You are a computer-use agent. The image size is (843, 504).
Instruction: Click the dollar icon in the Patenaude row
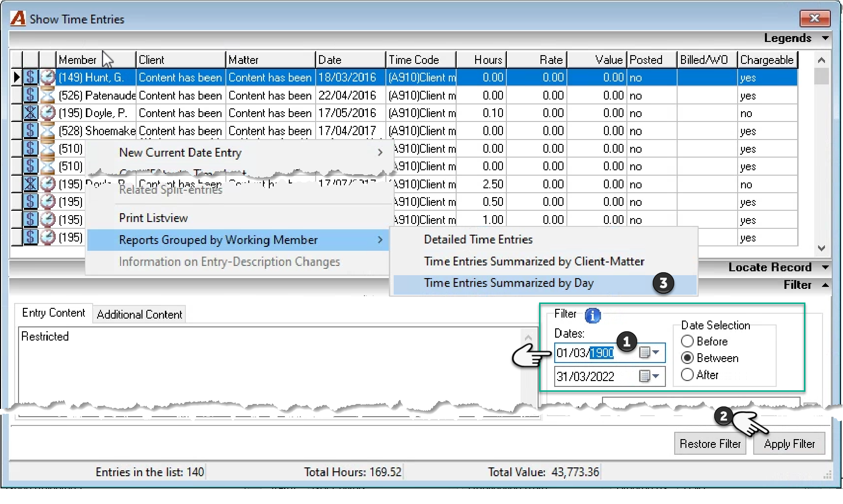(31, 95)
